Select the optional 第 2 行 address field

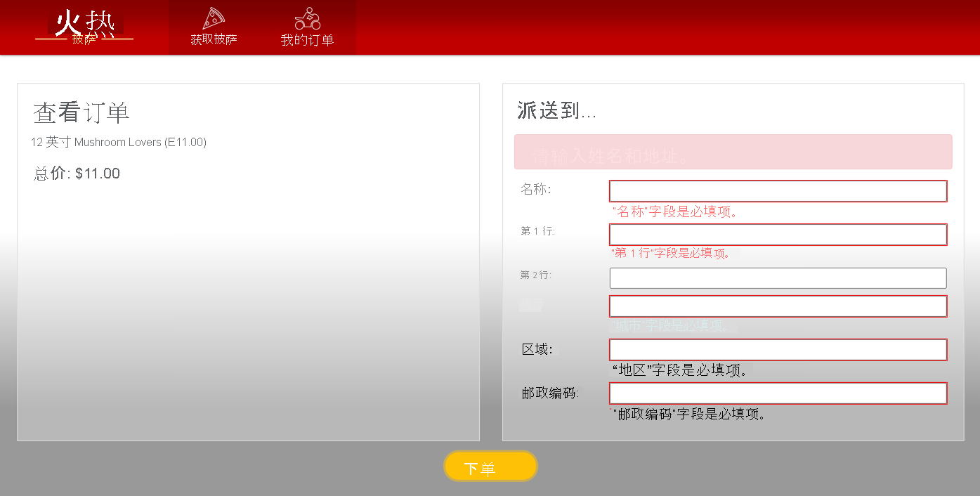click(x=778, y=278)
